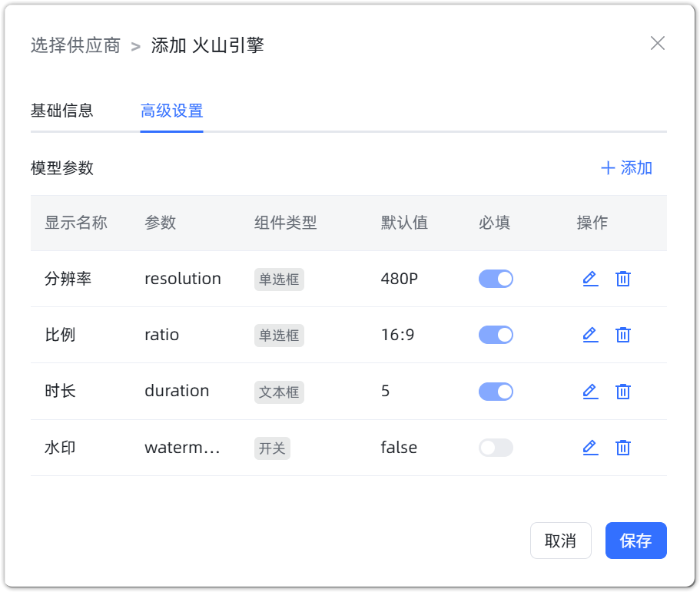Click 添加 to add a model parameter
This screenshot has height=592, width=700.
pyautogui.click(x=626, y=168)
